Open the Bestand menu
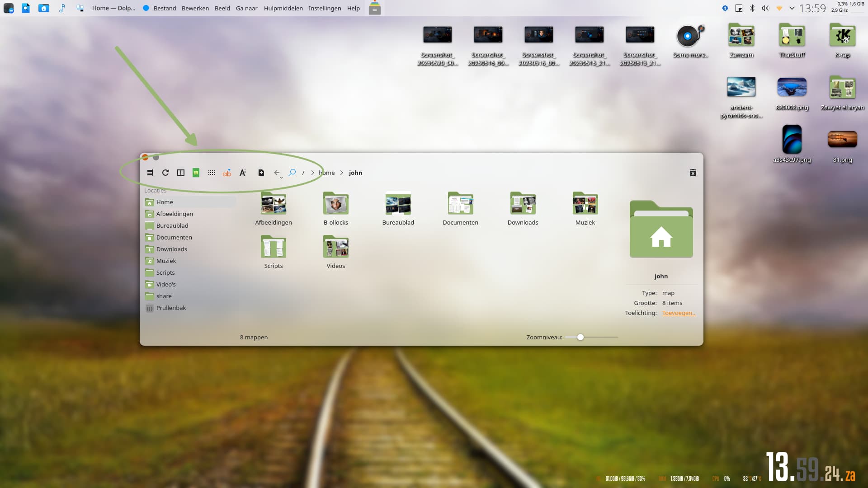868x488 pixels. 165,8
